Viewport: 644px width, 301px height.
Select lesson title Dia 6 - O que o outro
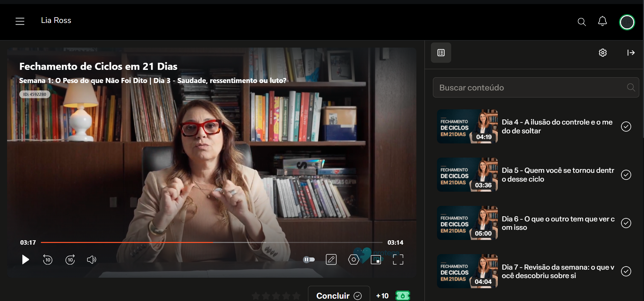[x=558, y=223]
